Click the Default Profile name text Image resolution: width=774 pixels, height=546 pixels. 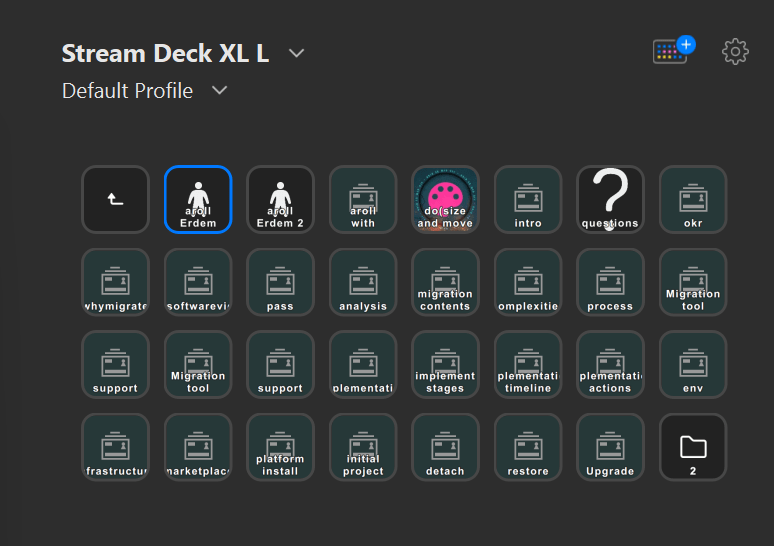click(127, 91)
